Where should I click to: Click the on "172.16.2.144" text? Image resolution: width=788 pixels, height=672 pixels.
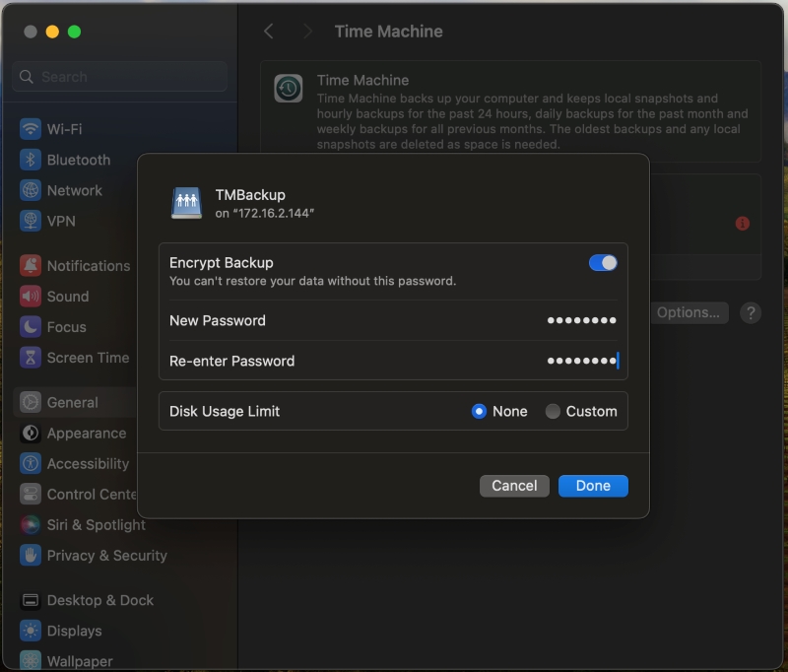pyautogui.click(x=265, y=213)
